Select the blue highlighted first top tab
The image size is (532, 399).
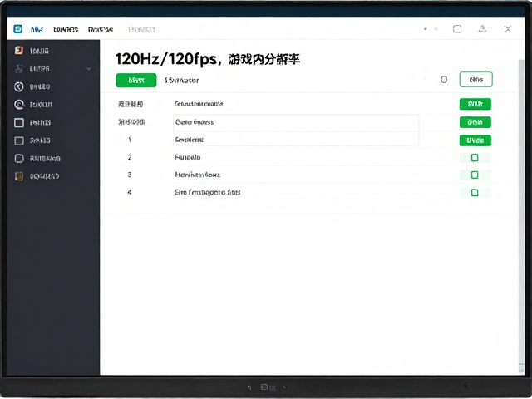(x=37, y=30)
